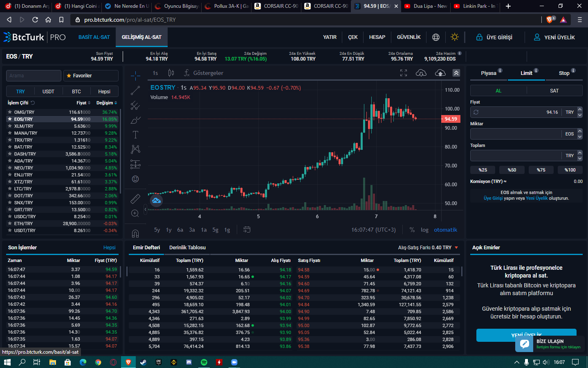
Task: Switch to Derinlik Tablosu tab
Action: click(x=188, y=248)
